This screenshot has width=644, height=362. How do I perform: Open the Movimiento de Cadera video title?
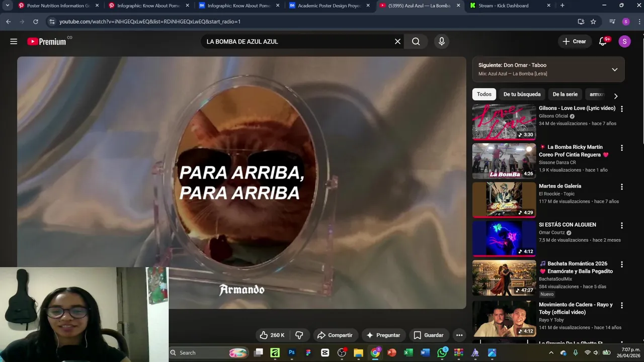(x=576, y=308)
